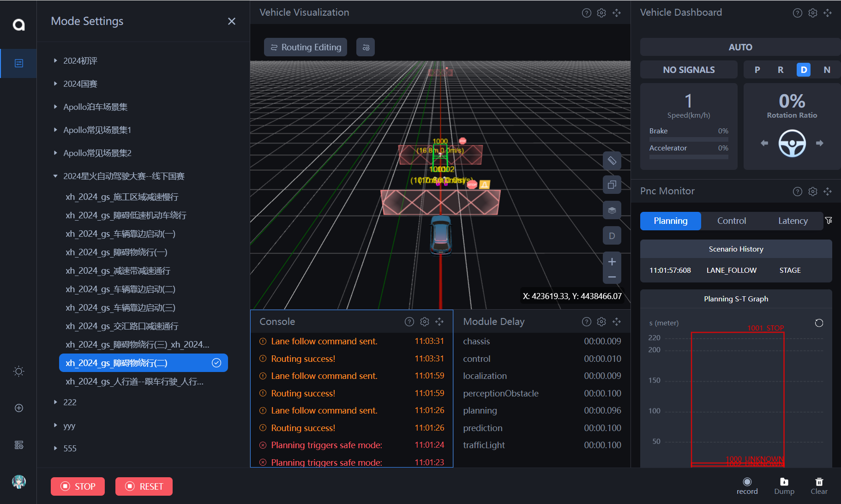The width and height of the screenshot is (841, 504).
Task: Click the ruler measurement tool icon
Action: [612, 161]
